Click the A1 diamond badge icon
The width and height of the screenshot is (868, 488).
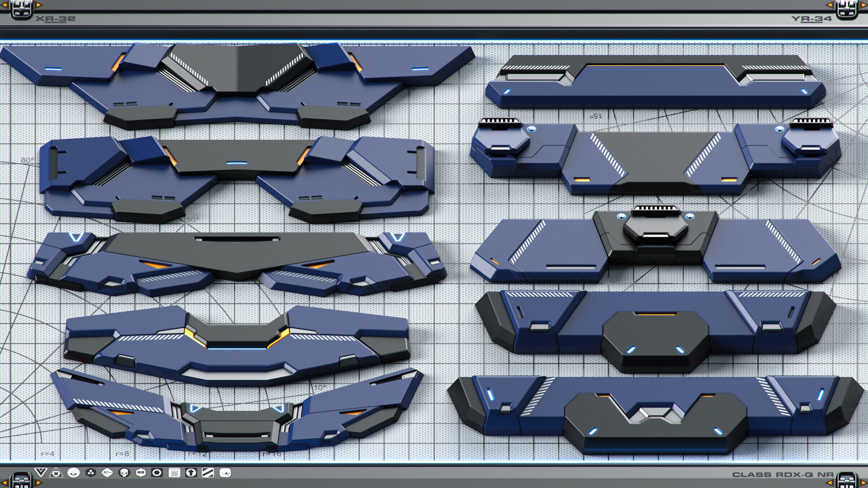click(x=107, y=473)
